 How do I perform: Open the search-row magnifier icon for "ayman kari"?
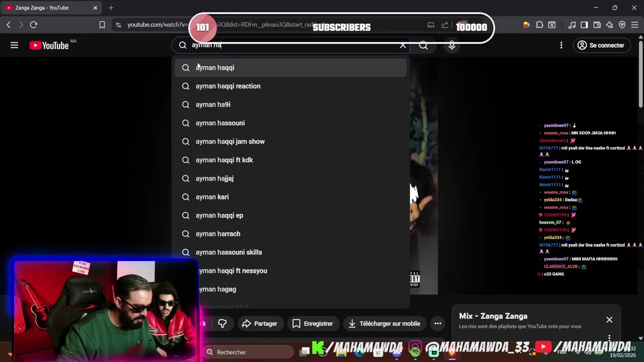pos(186,197)
